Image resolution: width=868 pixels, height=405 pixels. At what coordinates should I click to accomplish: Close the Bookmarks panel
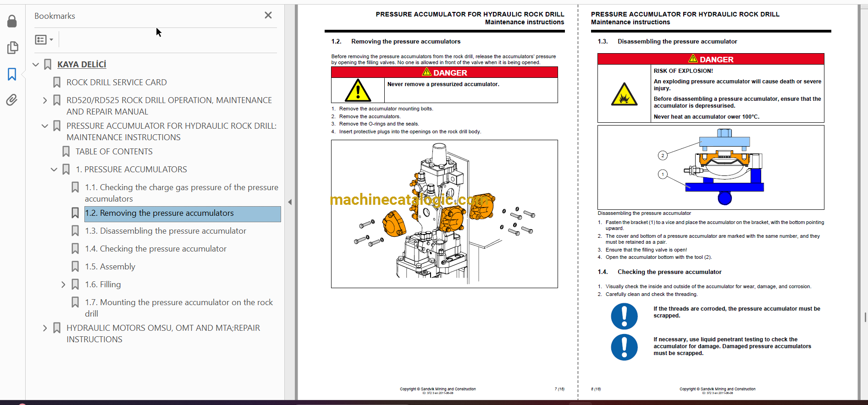[268, 15]
